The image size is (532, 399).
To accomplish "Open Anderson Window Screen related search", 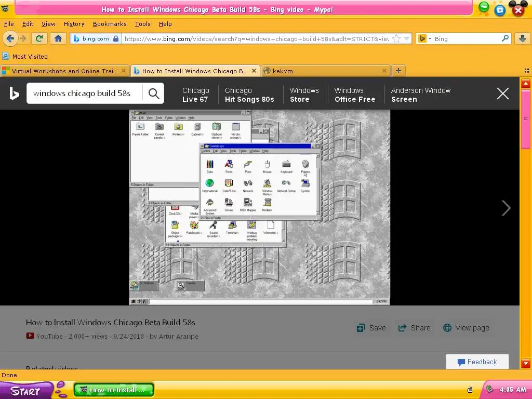I will (x=421, y=95).
